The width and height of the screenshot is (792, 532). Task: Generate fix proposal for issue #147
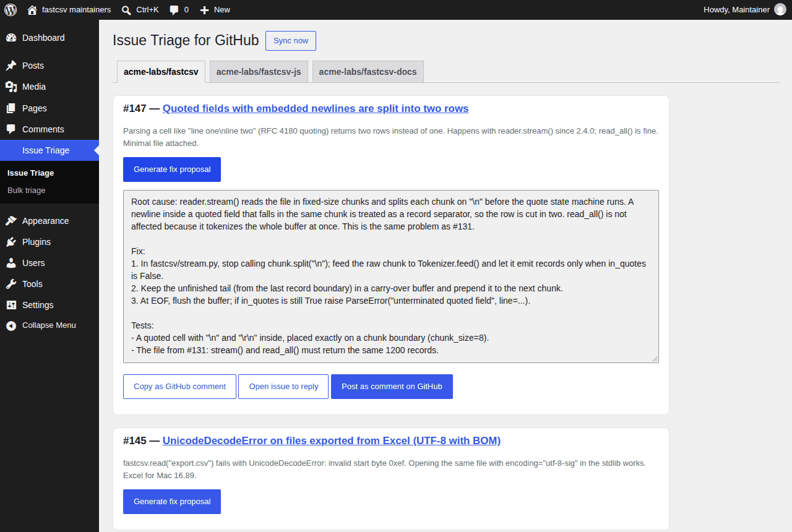point(172,169)
